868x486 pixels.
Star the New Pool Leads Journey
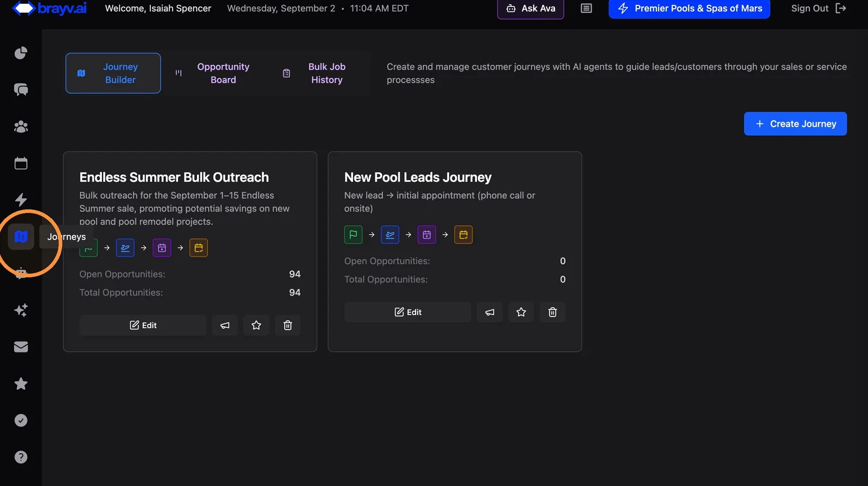tap(521, 312)
